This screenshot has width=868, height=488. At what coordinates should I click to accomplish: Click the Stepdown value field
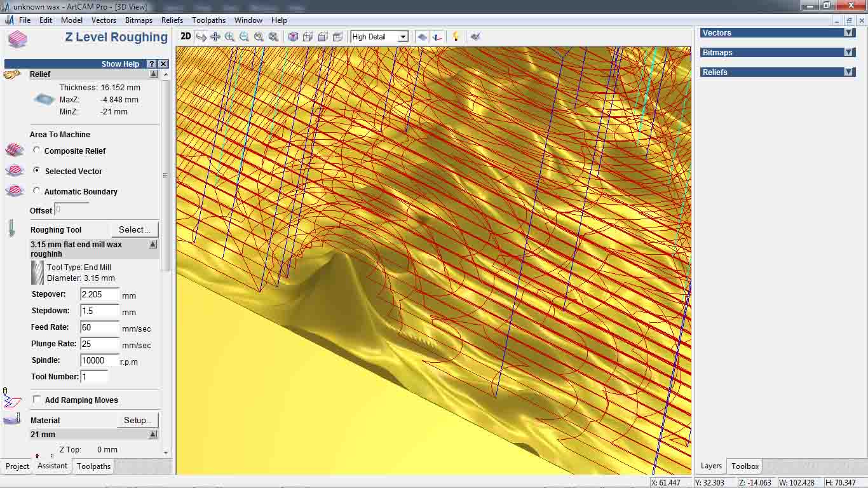point(100,311)
